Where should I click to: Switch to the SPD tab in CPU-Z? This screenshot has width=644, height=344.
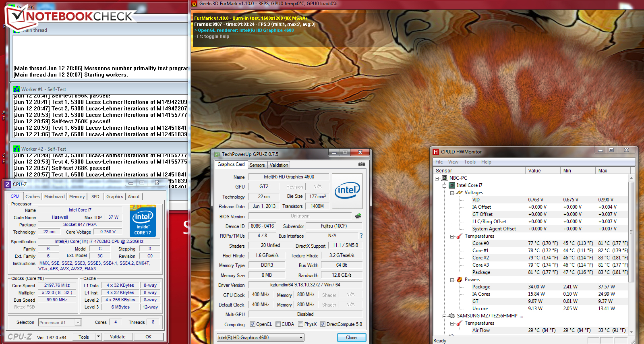(95, 197)
